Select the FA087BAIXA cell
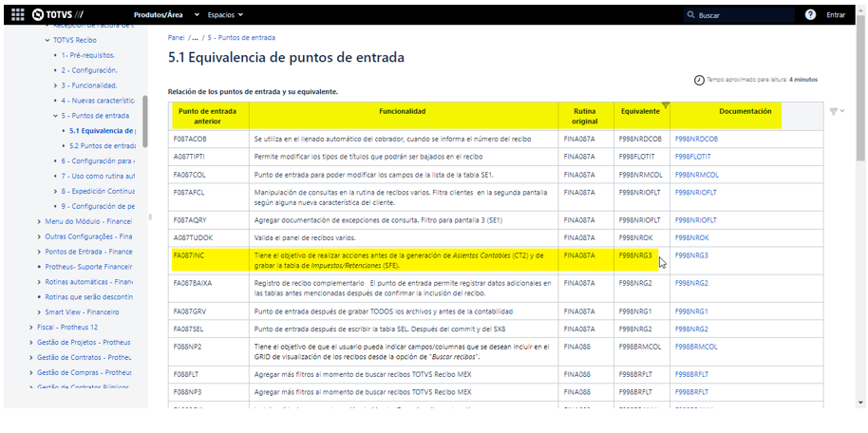This screenshot has height=433, width=868. [209, 289]
